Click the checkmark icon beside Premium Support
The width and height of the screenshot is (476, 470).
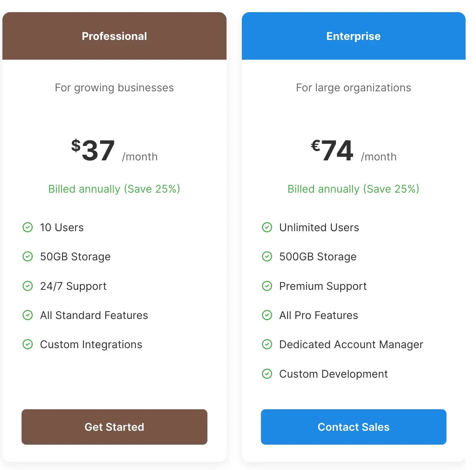coord(267,286)
